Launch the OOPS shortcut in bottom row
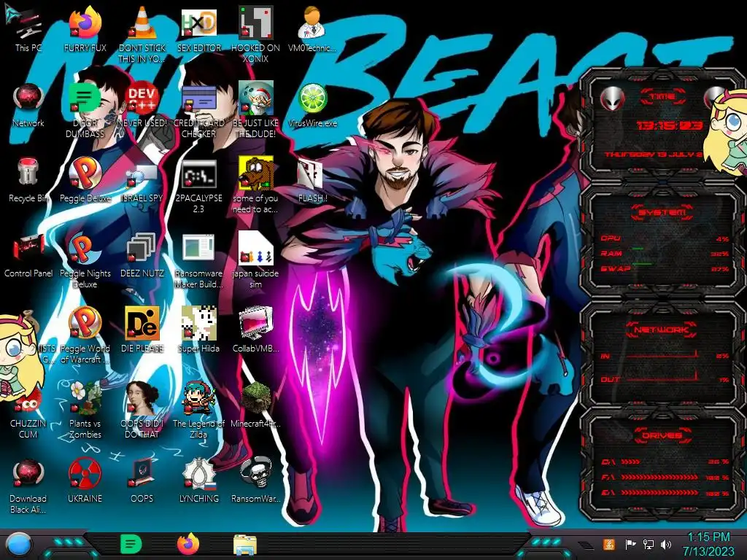 click(142, 481)
